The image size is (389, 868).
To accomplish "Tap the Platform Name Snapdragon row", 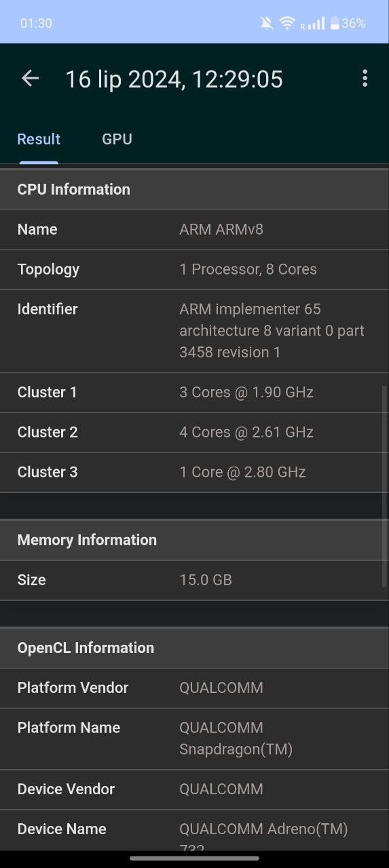I will coord(194,739).
